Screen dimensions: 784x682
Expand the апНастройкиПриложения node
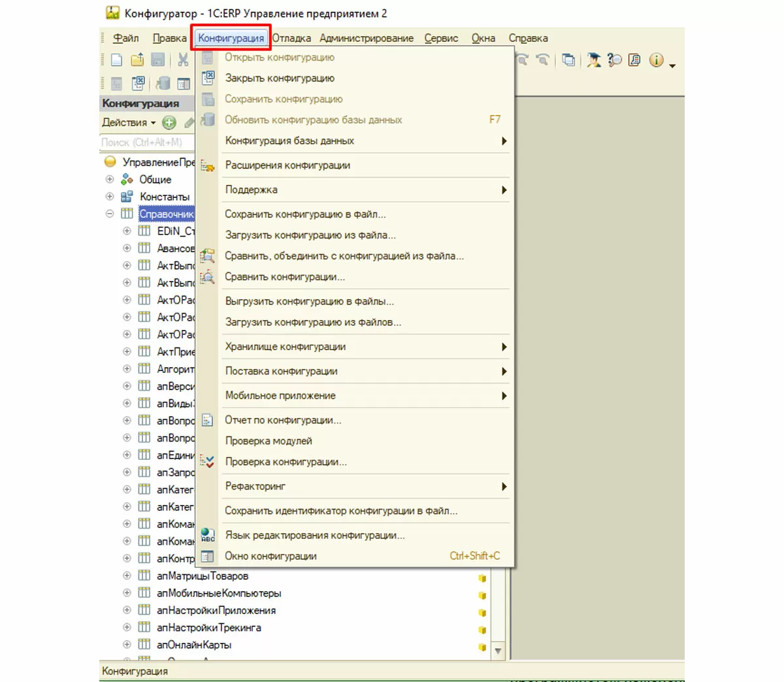tap(127, 610)
